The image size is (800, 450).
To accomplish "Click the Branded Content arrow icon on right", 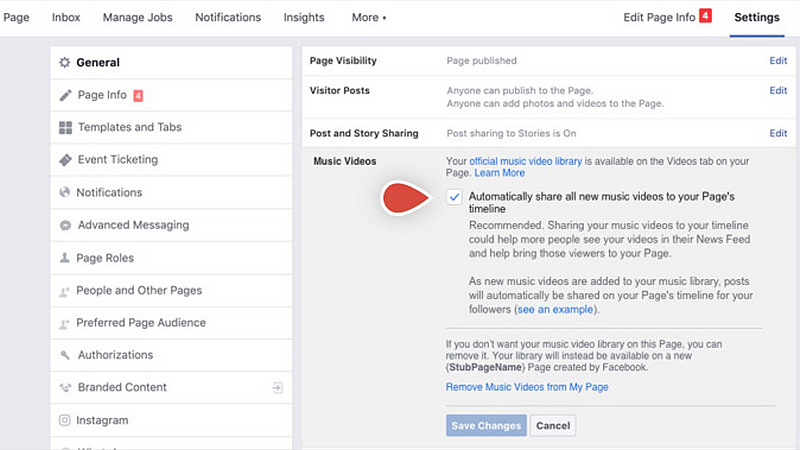I will 277,387.
